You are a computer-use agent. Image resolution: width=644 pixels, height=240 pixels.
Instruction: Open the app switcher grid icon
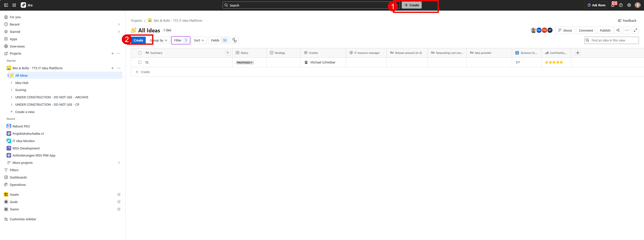14,5
